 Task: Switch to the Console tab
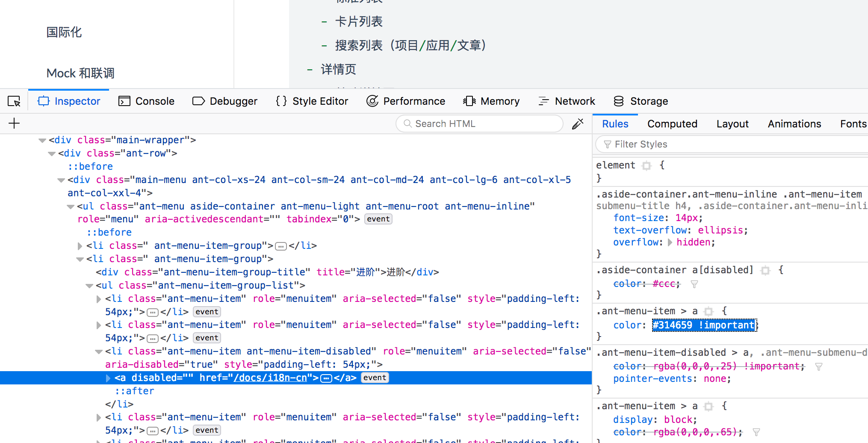(x=146, y=101)
